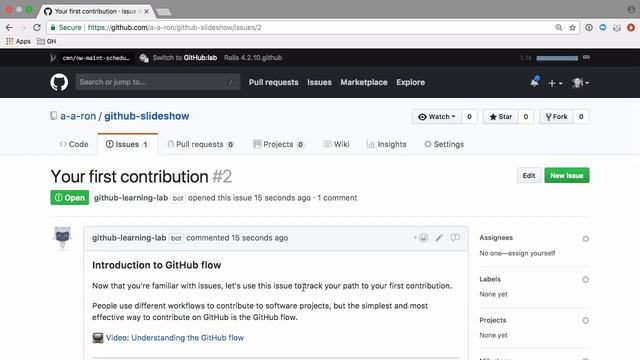This screenshot has height=360, width=640.
Task: Click the Apps shortcut in bookmarks bar
Action: click(18, 41)
